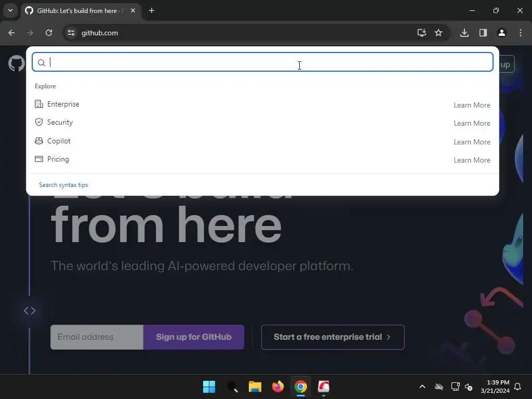This screenshot has height=399, width=532.
Task: Click Learn More beside Enterprise
Action: coord(472,105)
